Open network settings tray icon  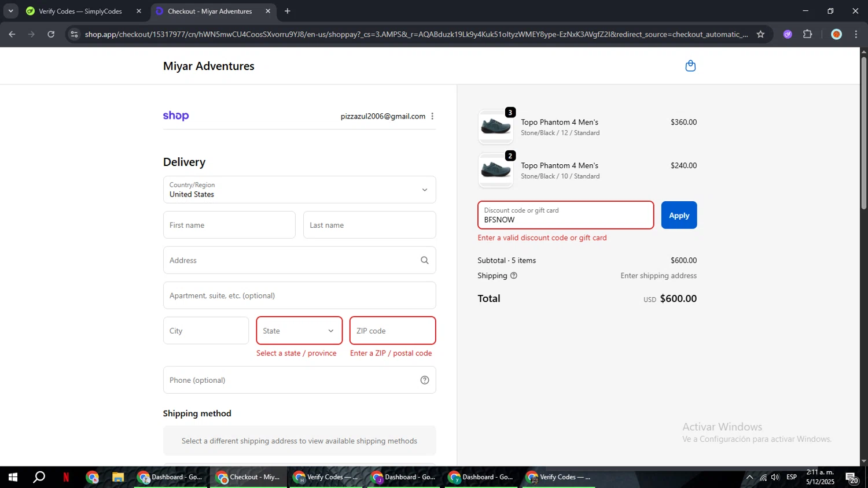coord(763,477)
